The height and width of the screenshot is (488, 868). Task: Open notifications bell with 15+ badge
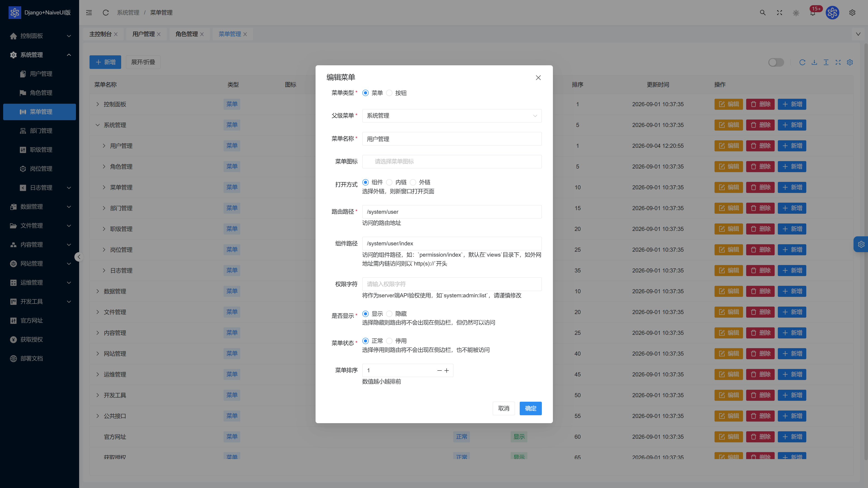[813, 12]
